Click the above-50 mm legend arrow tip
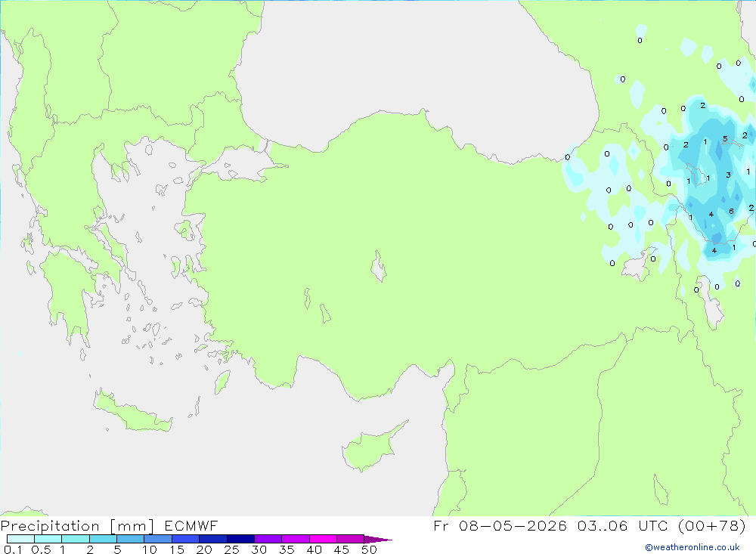 (377, 540)
